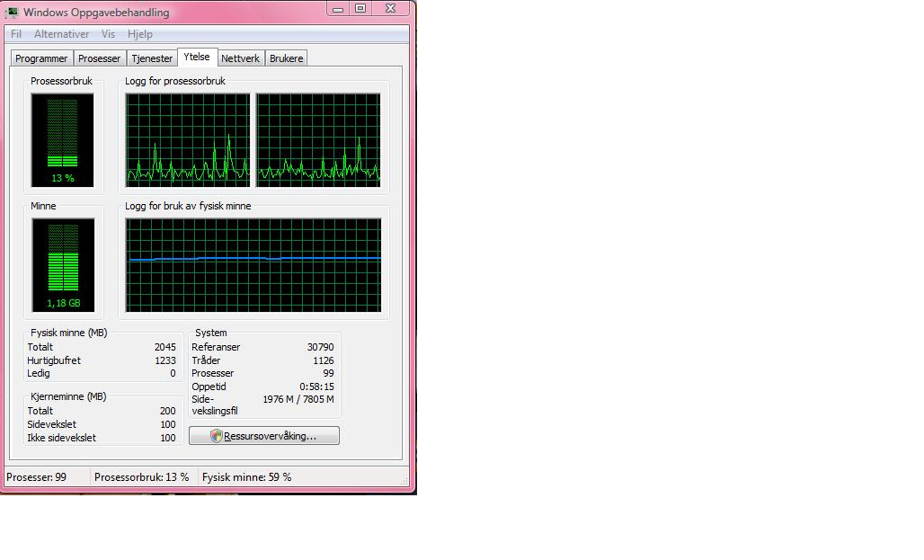This screenshot has height=560, width=924.
Task: Switch to the Prosesser tab
Action: click(x=99, y=58)
